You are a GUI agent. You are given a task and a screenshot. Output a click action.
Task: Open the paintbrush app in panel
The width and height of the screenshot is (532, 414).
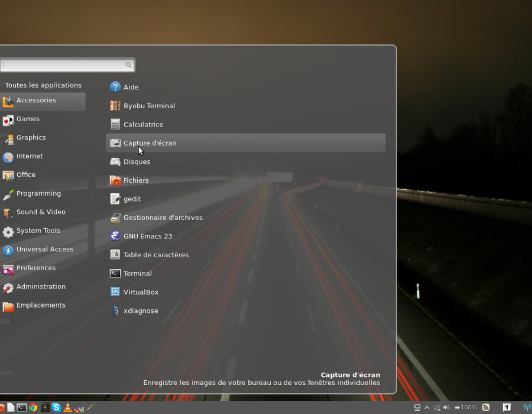click(x=90, y=407)
